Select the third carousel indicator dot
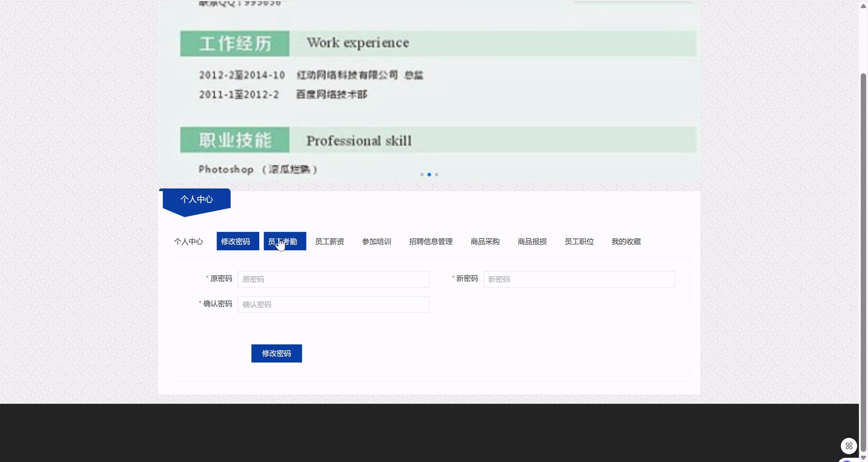The width and height of the screenshot is (868, 462). click(436, 175)
